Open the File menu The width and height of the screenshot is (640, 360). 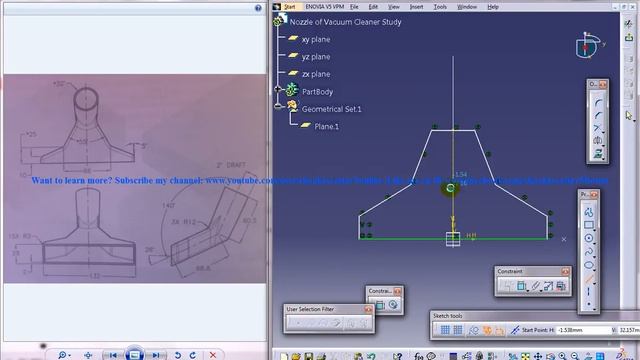[354, 7]
